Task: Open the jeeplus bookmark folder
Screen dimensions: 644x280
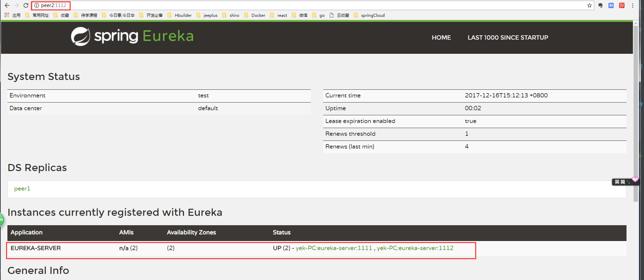Action: click(x=207, y=15)
